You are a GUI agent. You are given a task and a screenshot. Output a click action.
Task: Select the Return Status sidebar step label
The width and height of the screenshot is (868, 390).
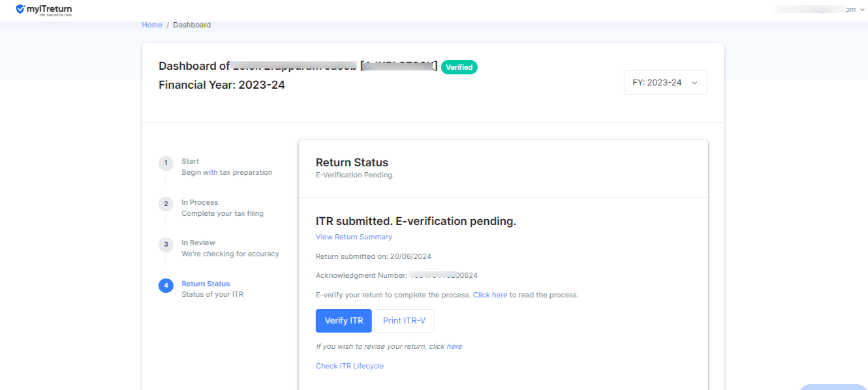coord(205,283)
